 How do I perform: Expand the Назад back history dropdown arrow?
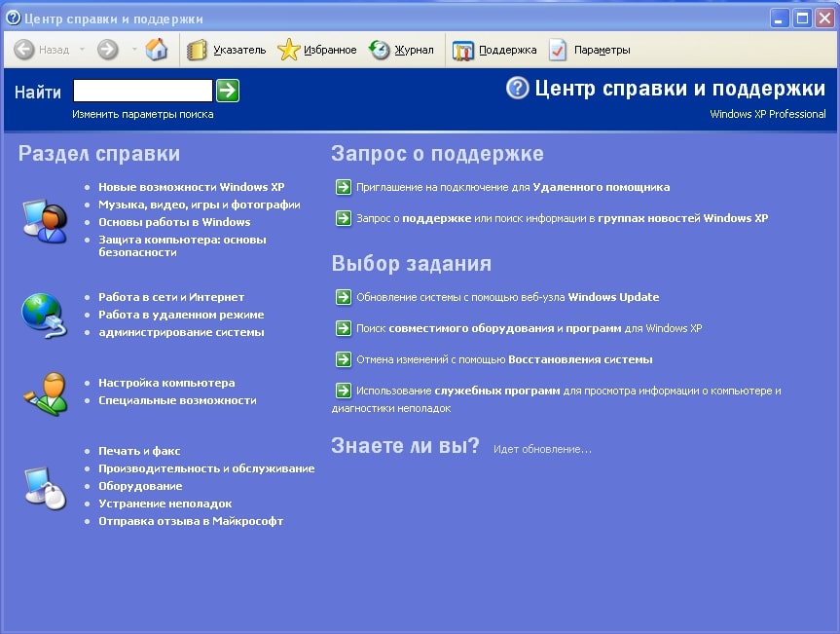pos(82,50)
